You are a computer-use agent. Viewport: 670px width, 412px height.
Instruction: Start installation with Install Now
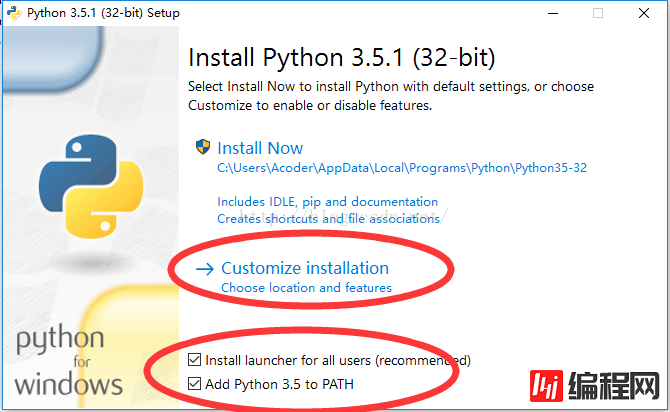point(260,147)
